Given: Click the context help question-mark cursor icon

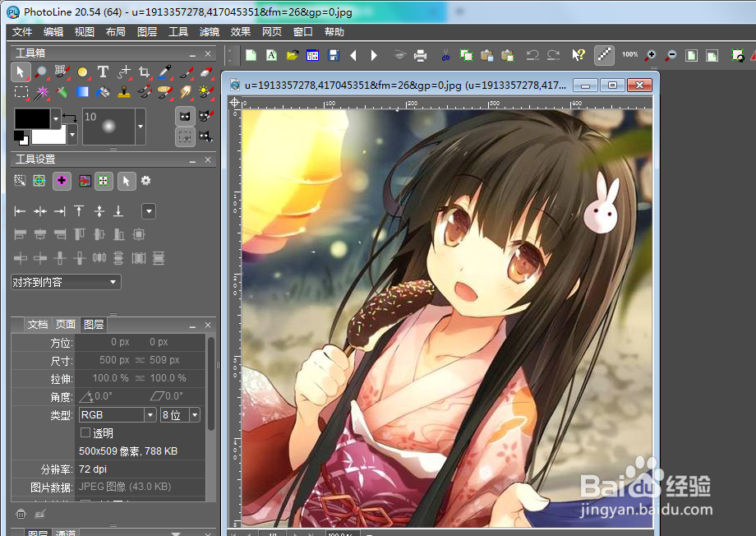Looking at the screenshot, I should click(578, 55).
